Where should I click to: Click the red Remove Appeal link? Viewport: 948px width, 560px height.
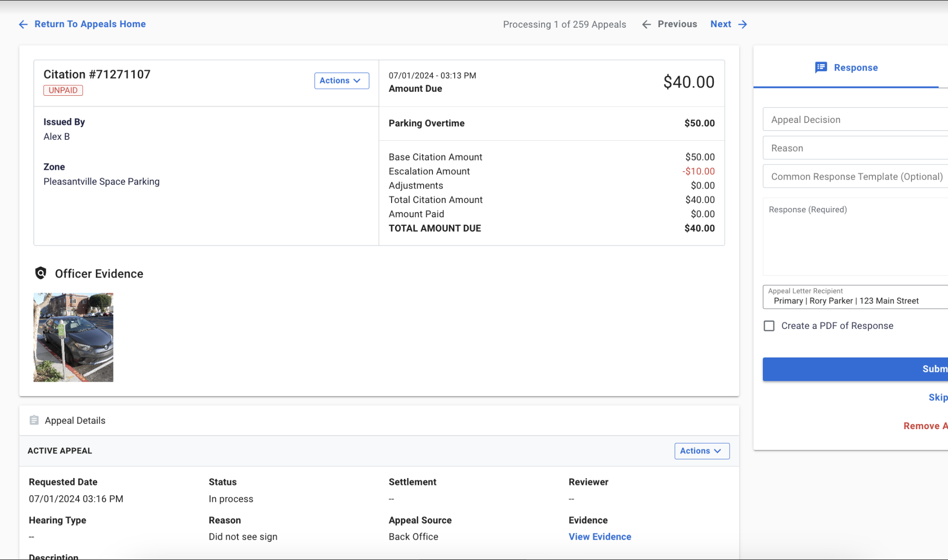pyautogui.click(x=925, y=426)
